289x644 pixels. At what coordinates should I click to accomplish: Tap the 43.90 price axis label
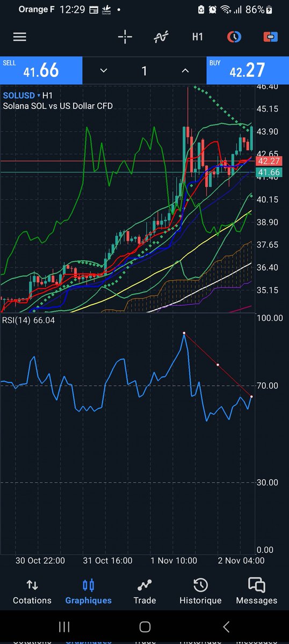tap(267, 131)
